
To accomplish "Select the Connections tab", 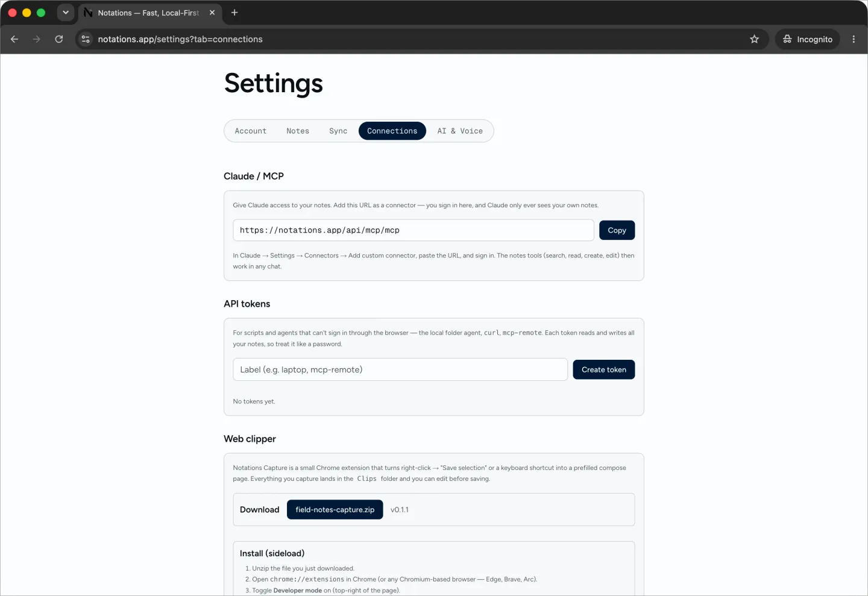I will pyautogui.click(x=392, y=131).
